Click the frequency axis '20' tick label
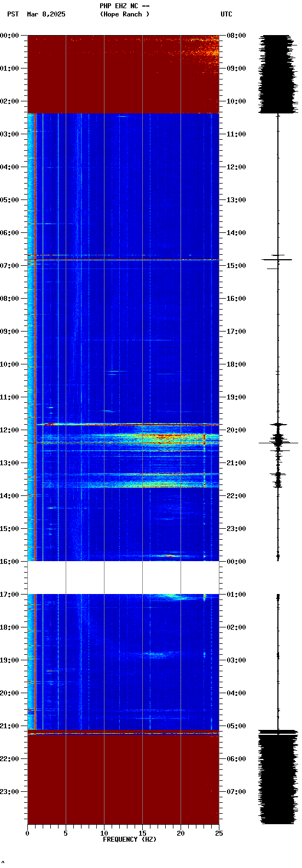The image size is (302, 868). pyautogui.click(x=181, y=833)
